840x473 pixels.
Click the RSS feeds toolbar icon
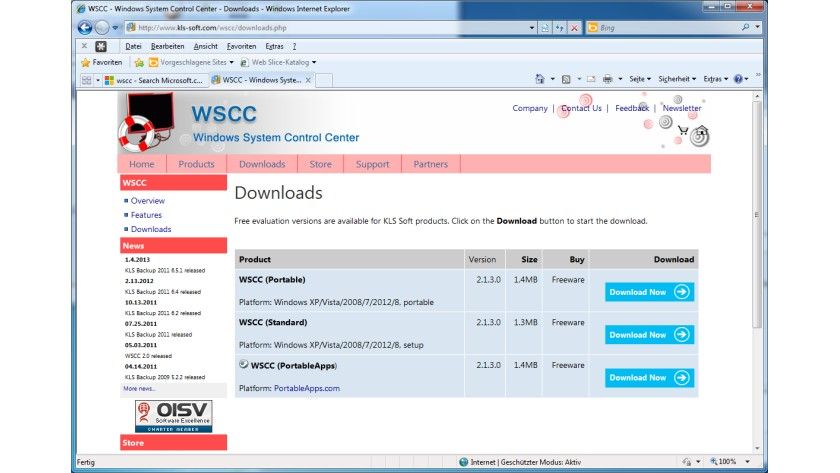coord(566,79)
